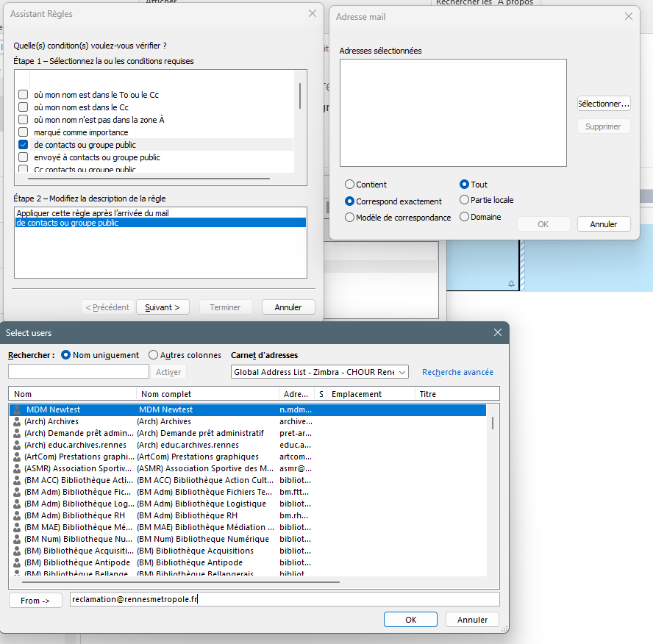Image resolution: width=653 pixels, height=644 pixels.
Task: Click the icon beside (BM Adm) Bibliothèque RH
Action: point(17,515)
